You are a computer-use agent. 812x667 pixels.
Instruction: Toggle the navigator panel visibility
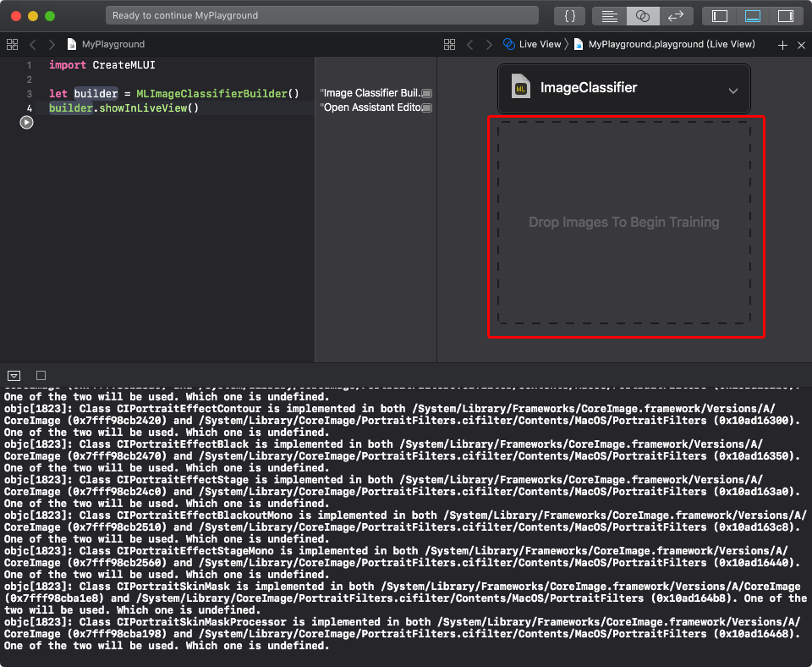[x=719, y=16]
